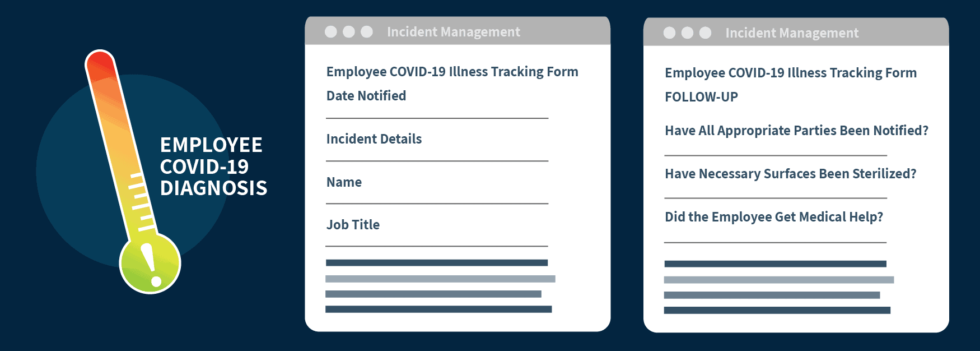This screenshot has height=351, width=980.
Task: Click into the Name field line
Action: tap(437, 204)
